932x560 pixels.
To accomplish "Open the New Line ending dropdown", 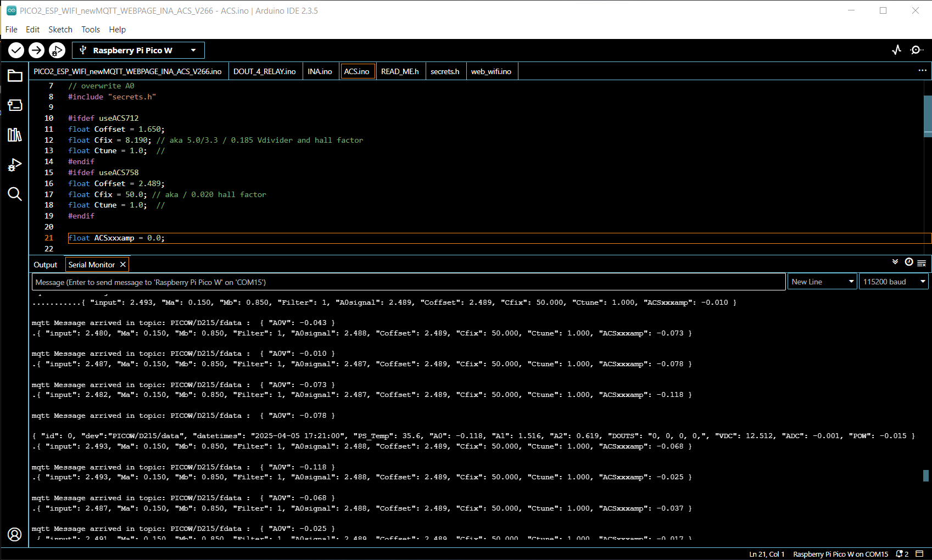I will pos(822,282).
